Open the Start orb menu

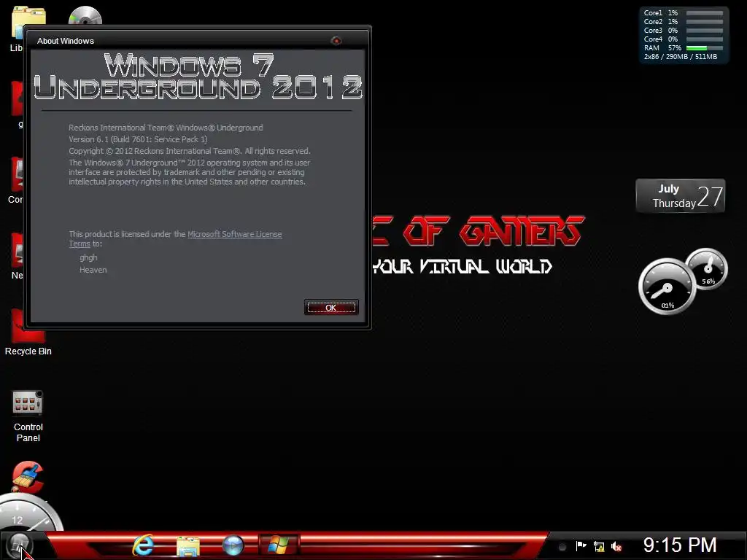(19, 545)
